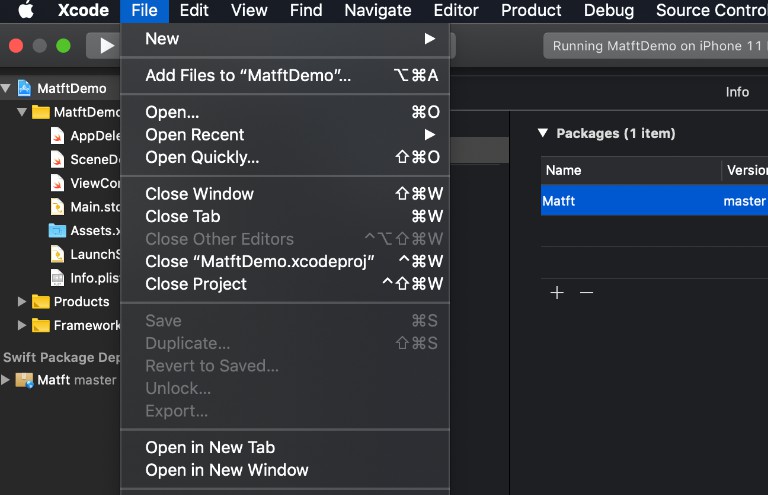768x495 pixels.
Task: Expand the Frameworks folder
Action: click(22, 325)
